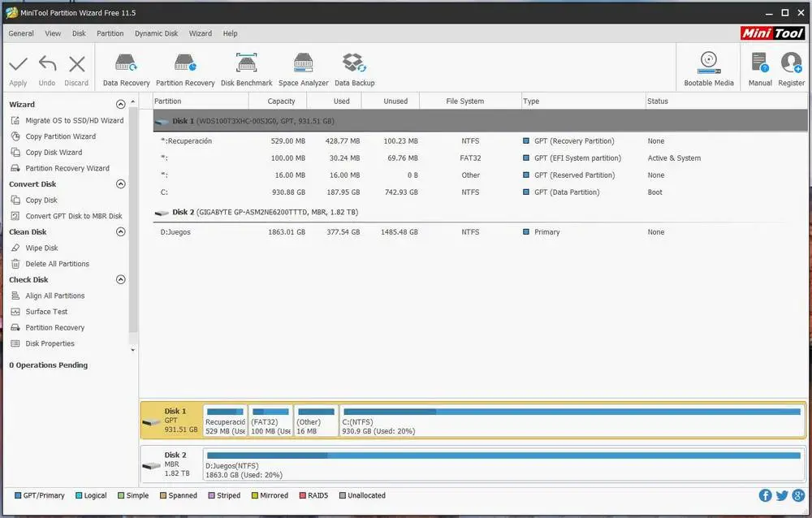The height and width of the screenshot is (518, 812).
Task: Sort by the Capacity column header
Action: coord(278,101)
